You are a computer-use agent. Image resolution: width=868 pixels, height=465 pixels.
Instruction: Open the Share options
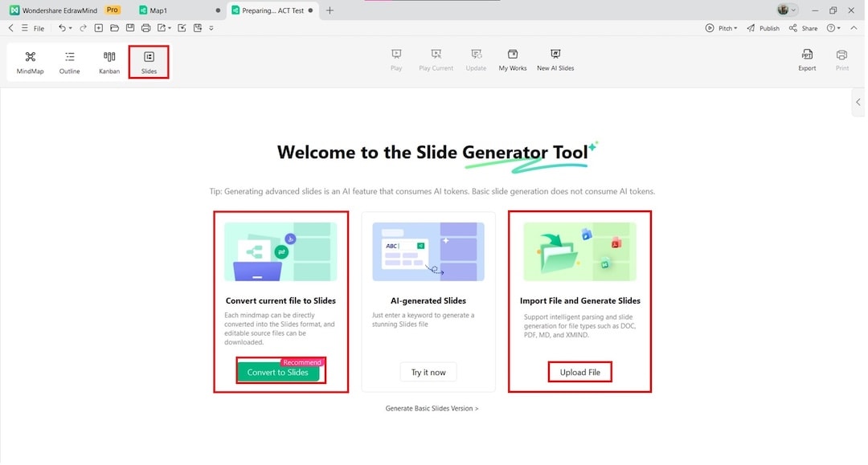click(x=803, y=27)
